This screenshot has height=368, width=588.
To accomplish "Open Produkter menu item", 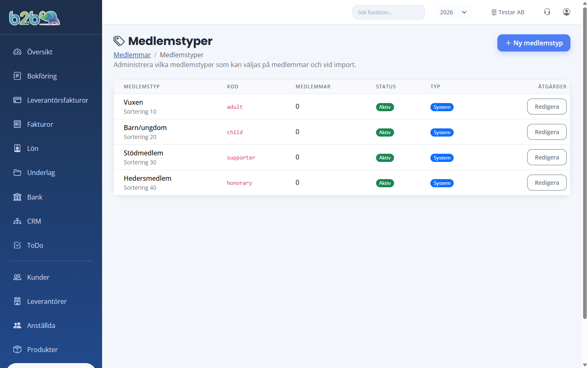I will click(x=42, y=350).
